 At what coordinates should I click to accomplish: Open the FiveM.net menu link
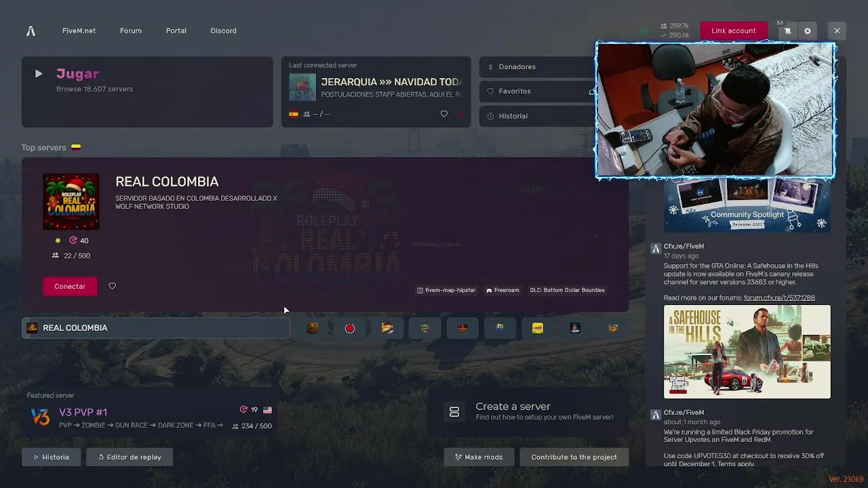coord(79,30)
